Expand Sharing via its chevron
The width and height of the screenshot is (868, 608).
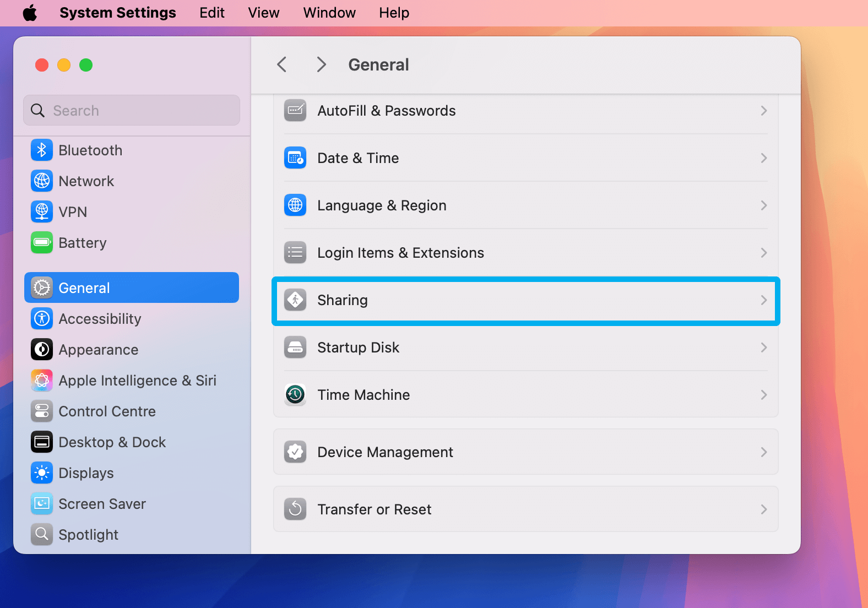tap(764, 300)
